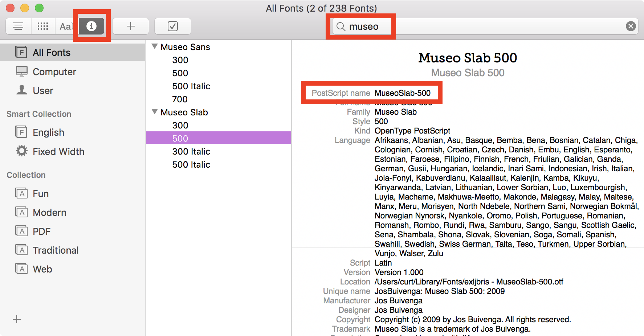Select Museo Slab 500 Italic
The width and height of the screenshot is (644, 336).
pyautogui.click(x=219, y=164)
